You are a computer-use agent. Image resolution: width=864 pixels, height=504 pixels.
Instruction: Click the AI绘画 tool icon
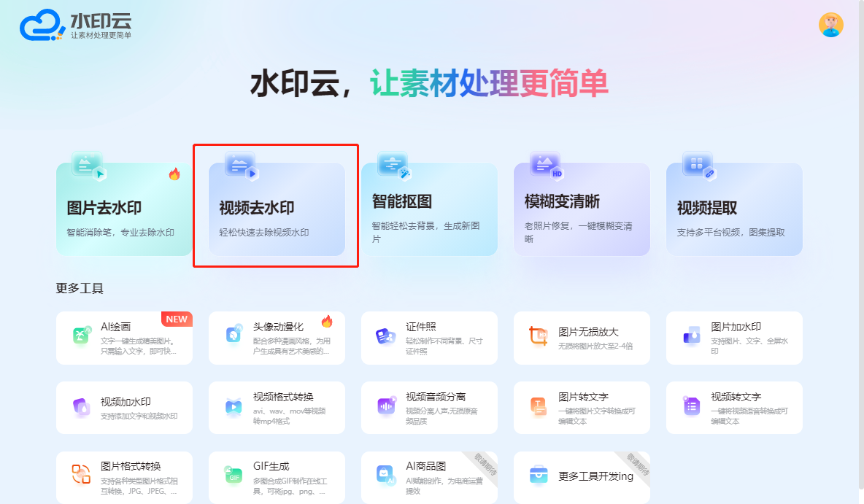[x=82, y=334]
